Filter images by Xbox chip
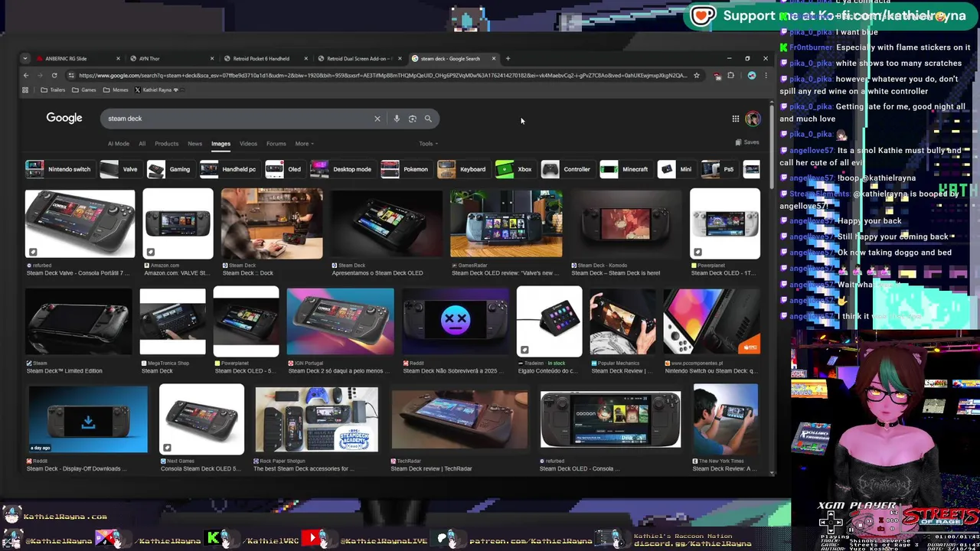The width and height of the screenshot is (980, 551). click(x=514, y=169)
